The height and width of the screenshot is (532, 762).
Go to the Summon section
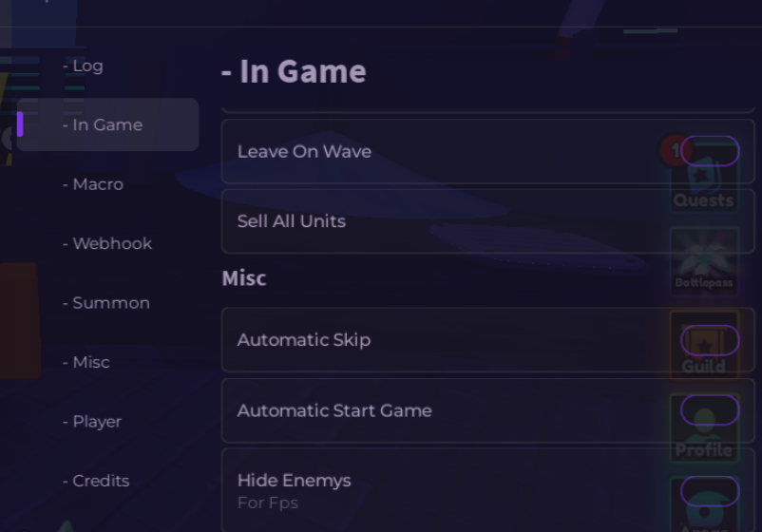106,303
